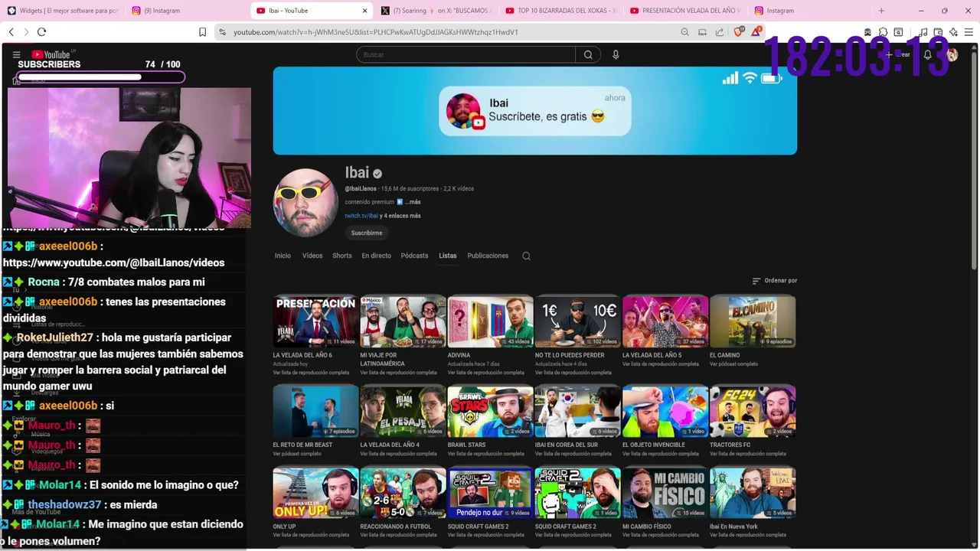The width and height of the screenshot is (980, 551).
Task: Open the Publicaciones channel tab
Action: pos(488,256)
